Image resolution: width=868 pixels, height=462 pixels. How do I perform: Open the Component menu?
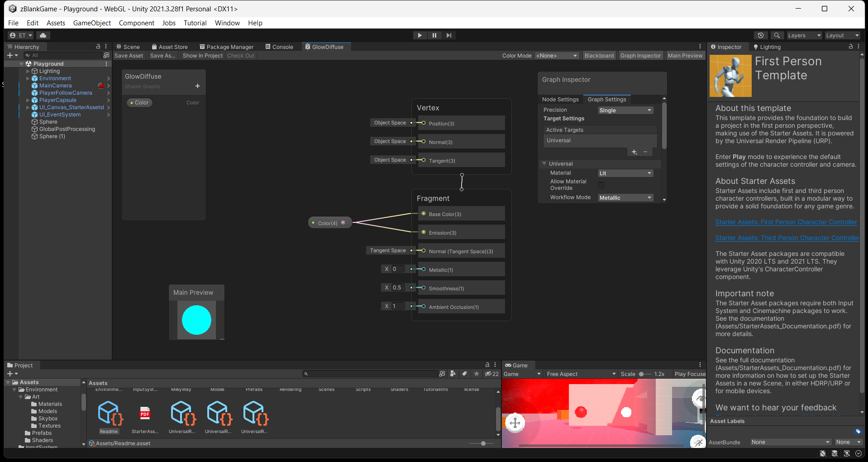click(x=136, y=23)
